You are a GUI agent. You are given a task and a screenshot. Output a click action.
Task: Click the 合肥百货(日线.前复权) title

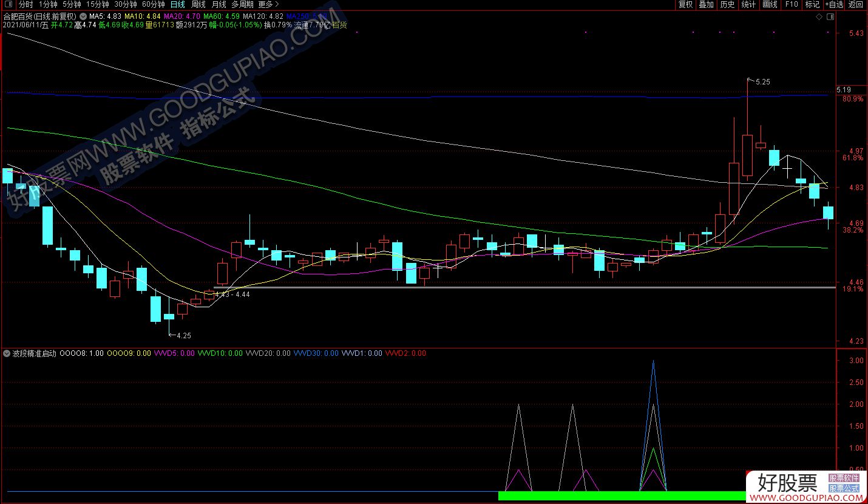click(40, 16)
